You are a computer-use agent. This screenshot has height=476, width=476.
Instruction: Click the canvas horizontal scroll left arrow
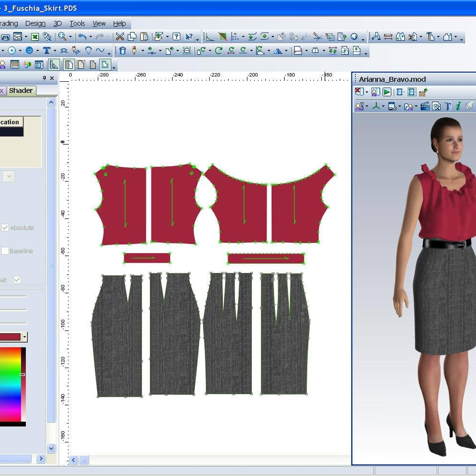click(x=73, y=460)
